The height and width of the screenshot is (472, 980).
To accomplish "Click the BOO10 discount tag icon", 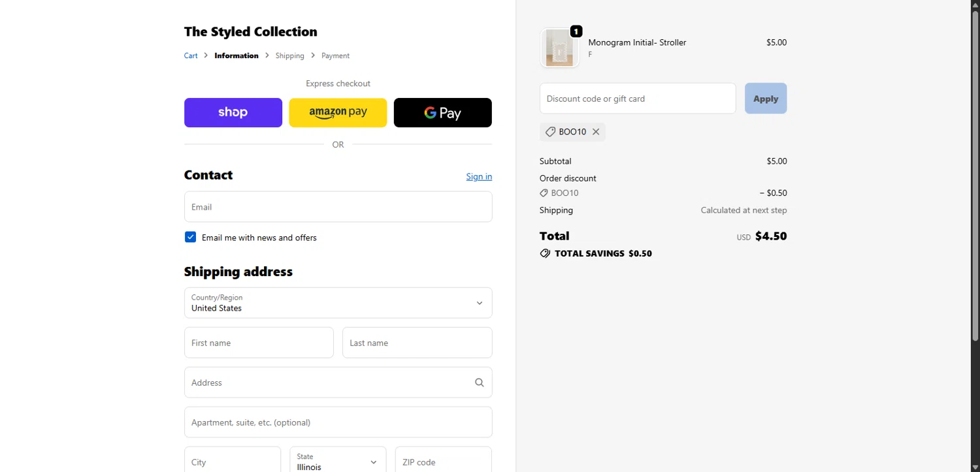I will coord(551,132).
